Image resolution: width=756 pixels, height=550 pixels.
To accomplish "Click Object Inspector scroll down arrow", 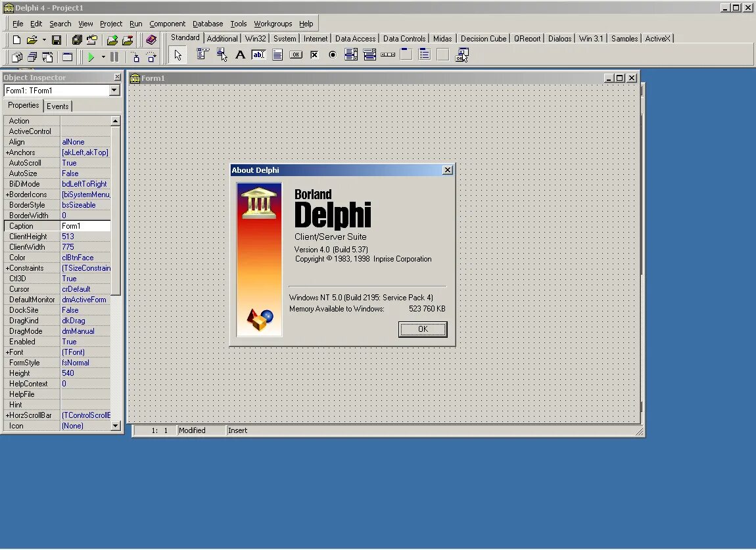I will (115, 426).
